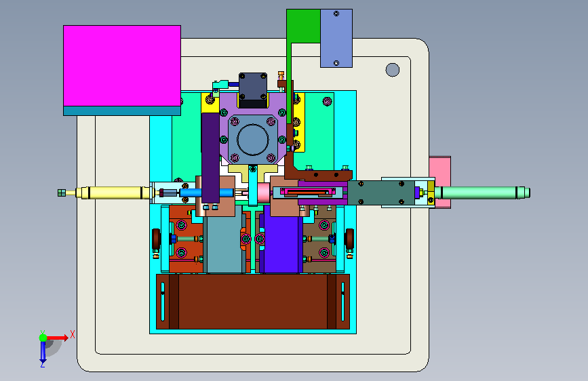Click the blue-gray plate with two screws

pos(336,38)
